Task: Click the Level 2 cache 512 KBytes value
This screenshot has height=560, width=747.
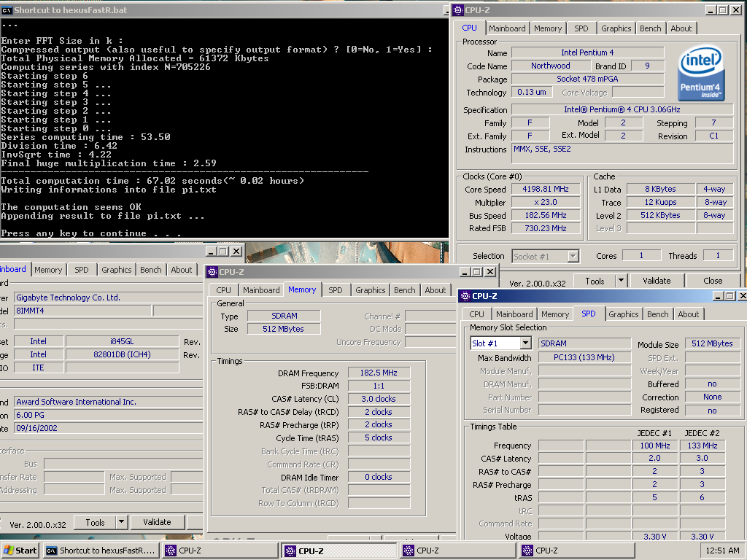Action: [x=660, y=215]
